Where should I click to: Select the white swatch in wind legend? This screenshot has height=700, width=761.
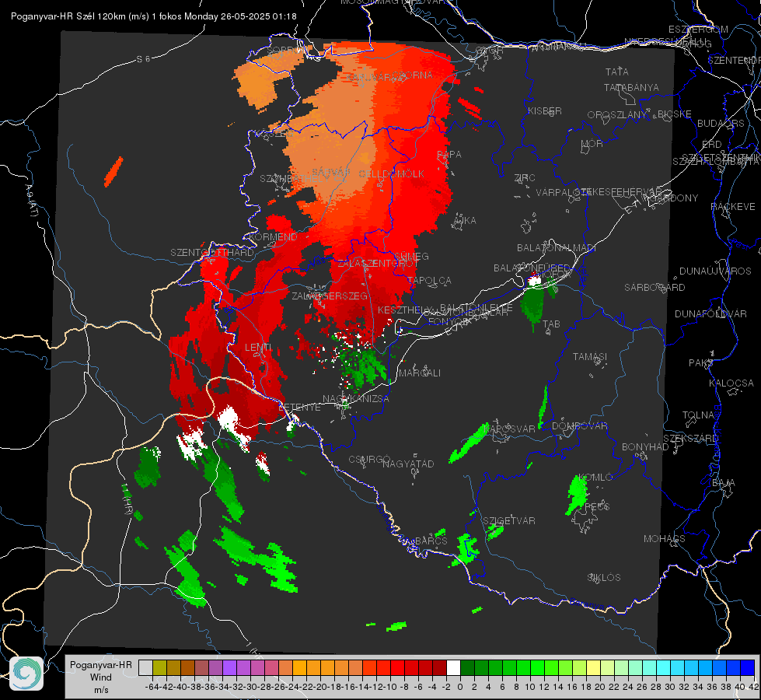453,668
